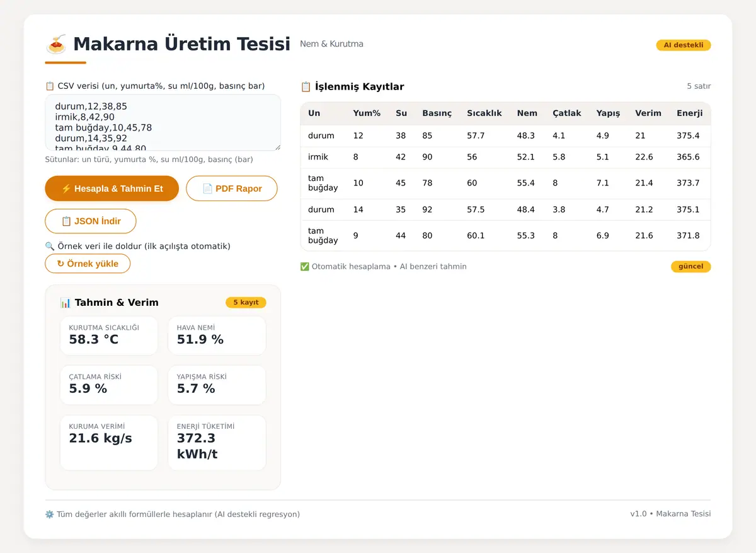
Task: Click the clipboard icon beside İşlenmiş Kayıtlar
Action: pos(306,86)
